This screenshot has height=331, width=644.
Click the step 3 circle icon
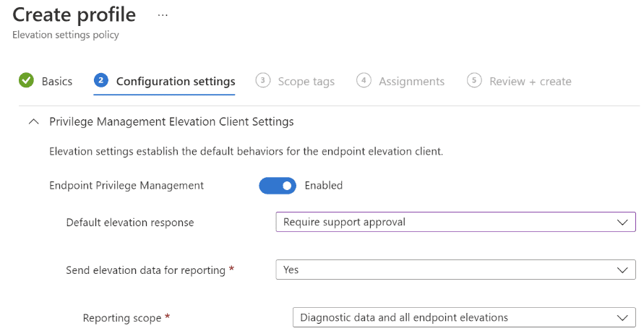click(x=263, y=80)
